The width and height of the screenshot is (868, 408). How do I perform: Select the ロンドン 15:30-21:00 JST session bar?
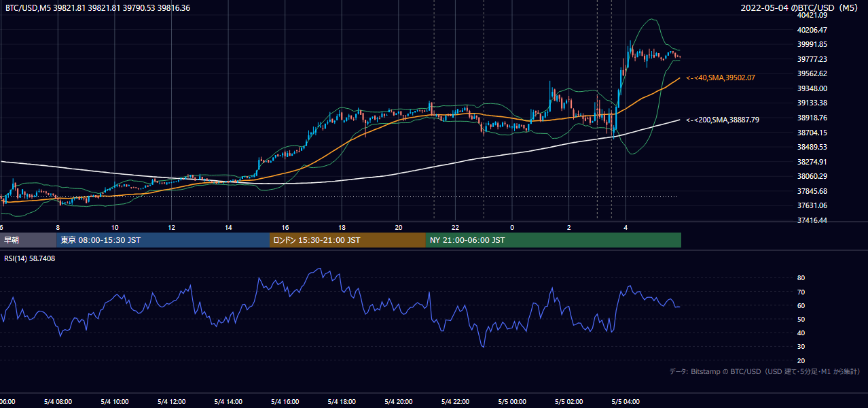pyautogui.click(x=348, y=240)
